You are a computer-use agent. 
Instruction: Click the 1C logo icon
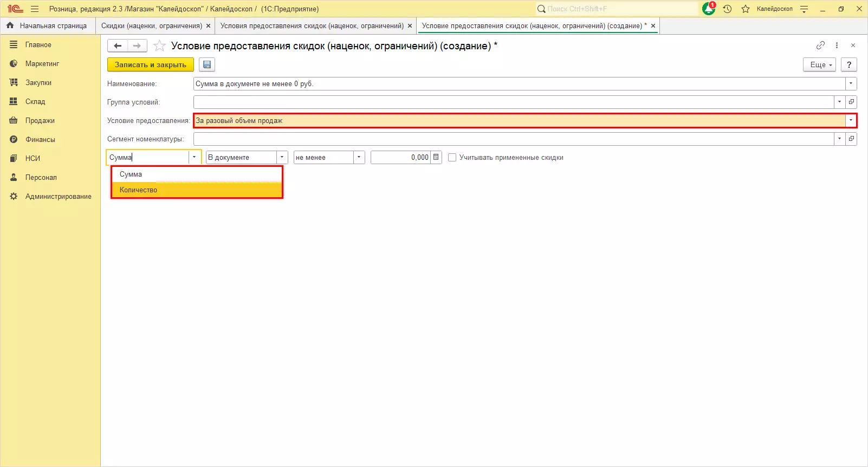click(15, 9)
